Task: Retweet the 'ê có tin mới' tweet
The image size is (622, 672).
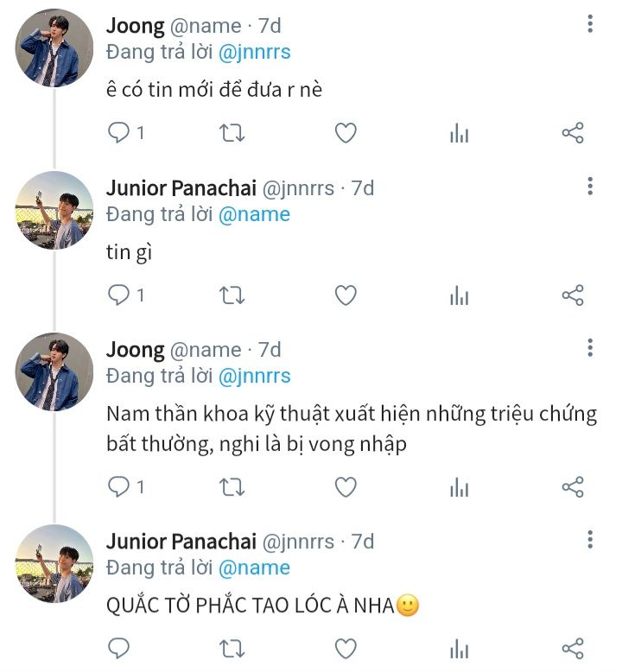Action: (x=232, y=133)
